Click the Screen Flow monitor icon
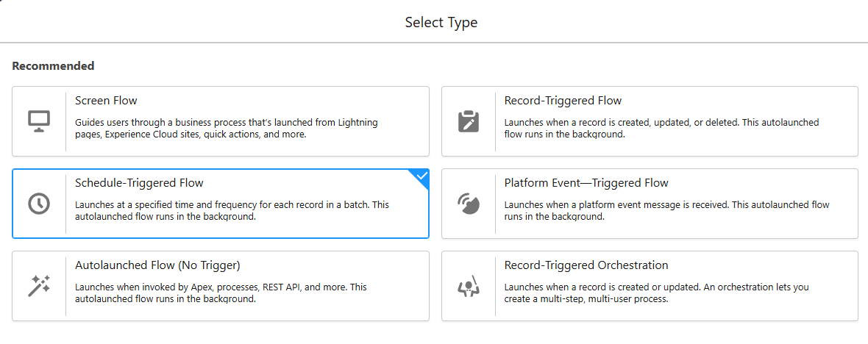868x344 pixels. (x=39, y=121)
